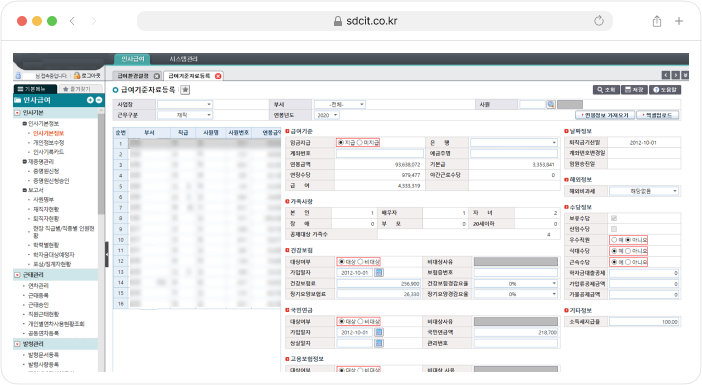Screen dimensions: 702x385
Task: Click the plus expand-all icon in the 인사급여 header
Action: (x=90, y=100)
